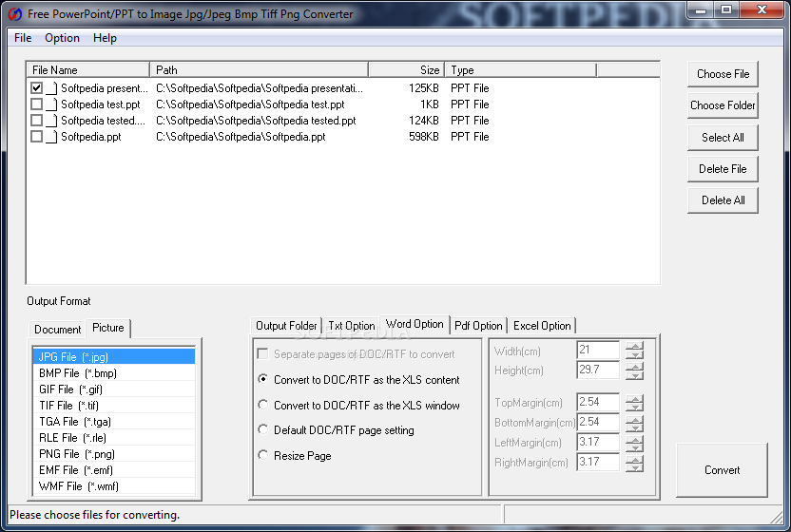Click the LeftMargin(cm) spinner arrows
The width and height of the screenshot is (791, 532).
635,443
